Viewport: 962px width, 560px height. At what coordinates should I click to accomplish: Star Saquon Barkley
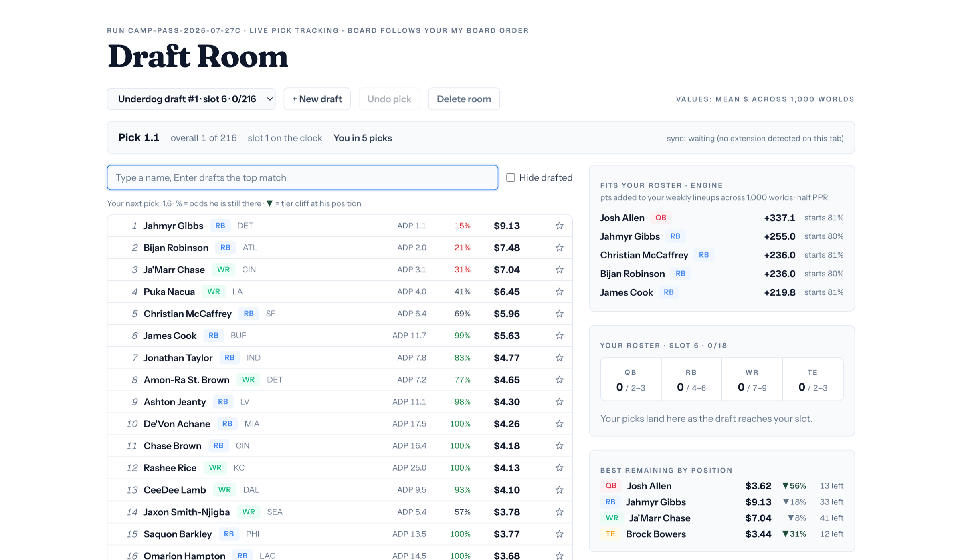[x=559, y=534]
